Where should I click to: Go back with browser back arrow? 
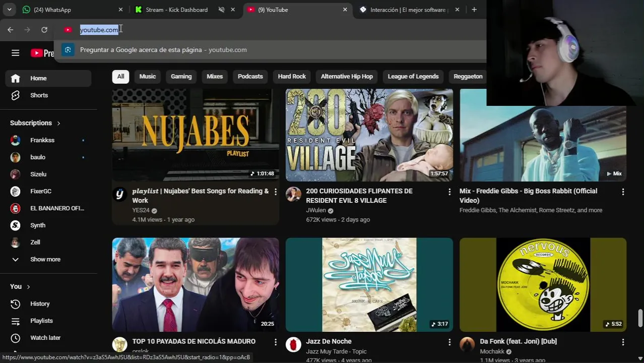point(11,30)
